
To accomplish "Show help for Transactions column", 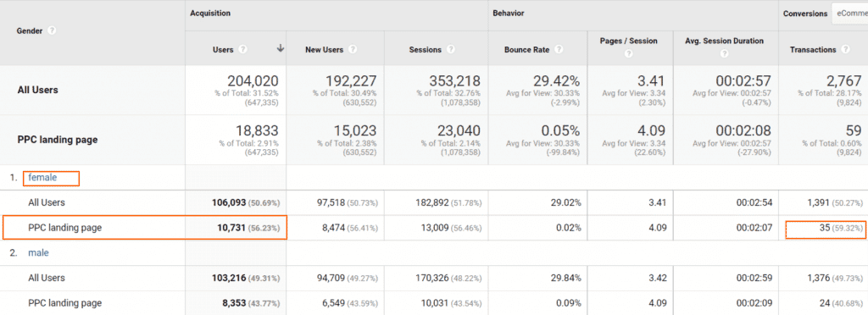I will coord(845,50).
